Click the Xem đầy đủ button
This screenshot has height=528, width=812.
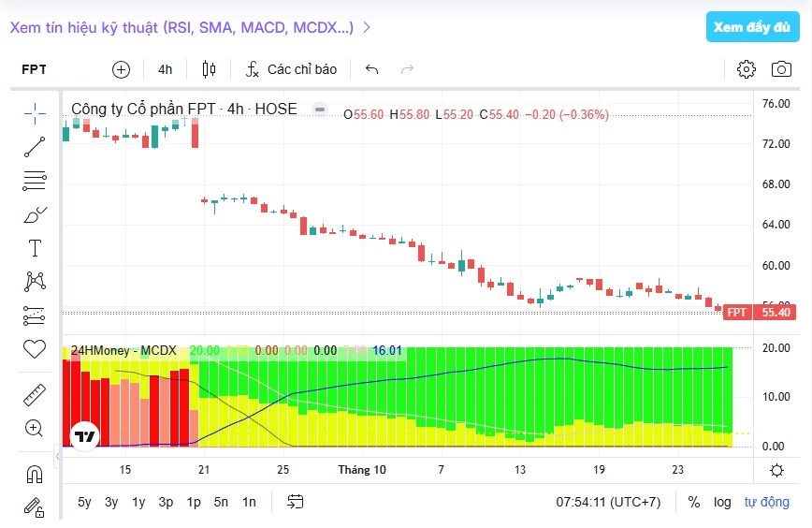[x=752, y=27]
